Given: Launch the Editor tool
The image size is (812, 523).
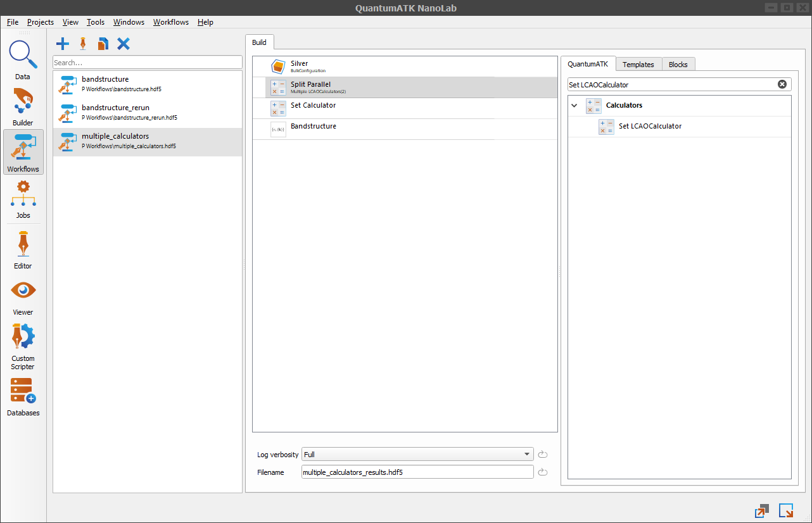Looking at the screenshot, I should click(x=23, y=249).
